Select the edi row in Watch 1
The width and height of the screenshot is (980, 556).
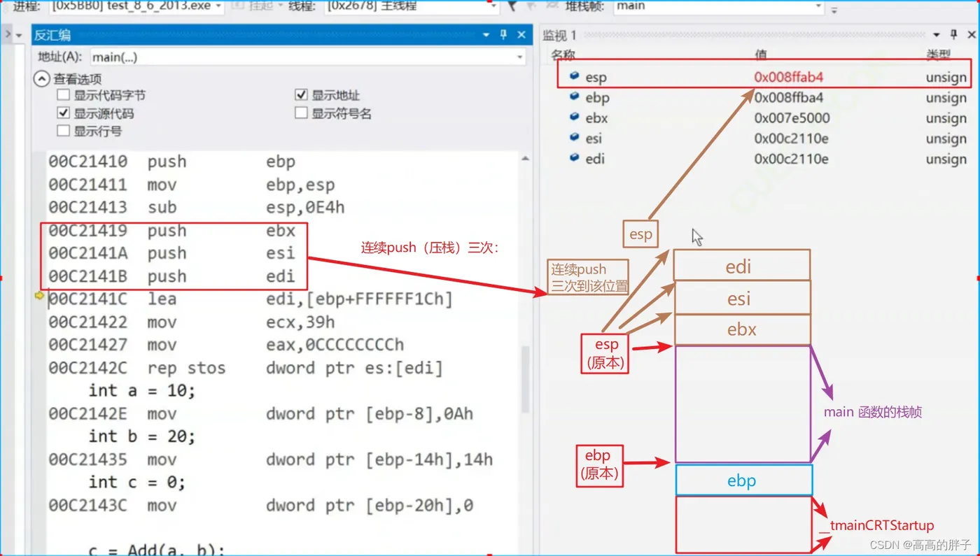coord(763,159)
